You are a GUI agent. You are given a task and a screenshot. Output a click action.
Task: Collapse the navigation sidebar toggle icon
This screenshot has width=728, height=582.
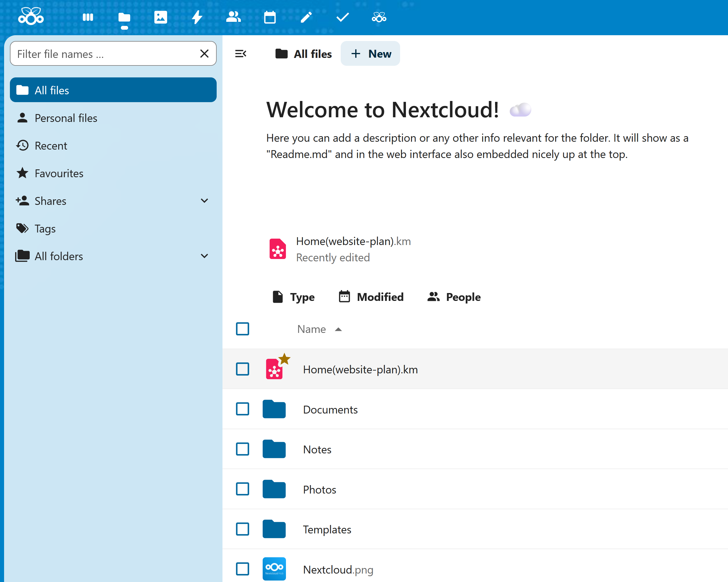[241, 54]
